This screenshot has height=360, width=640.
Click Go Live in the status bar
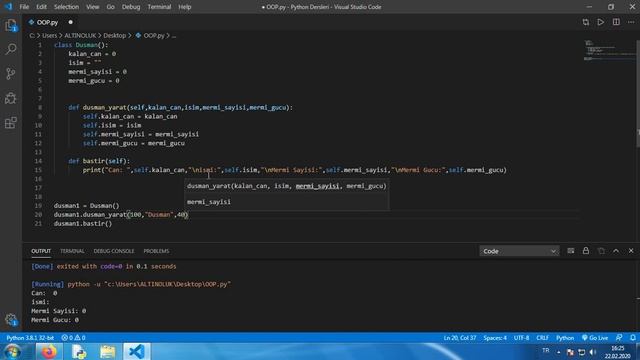click(x=595, y=338)
